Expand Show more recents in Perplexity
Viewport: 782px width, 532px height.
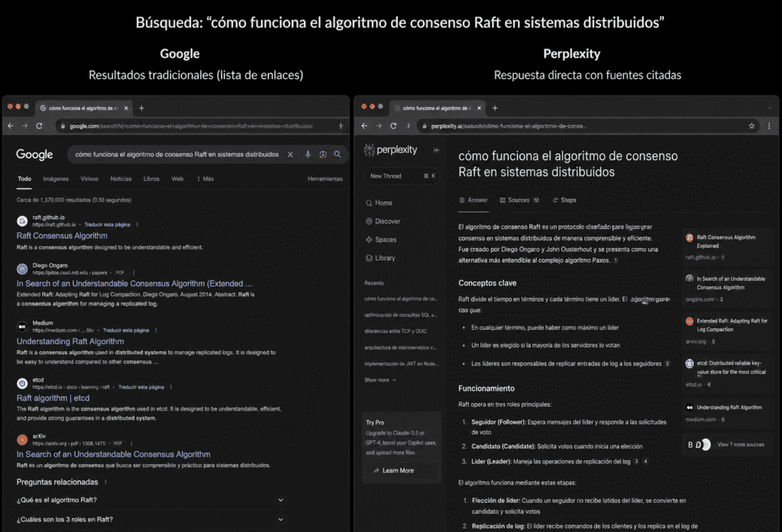(x=380, y=380)
